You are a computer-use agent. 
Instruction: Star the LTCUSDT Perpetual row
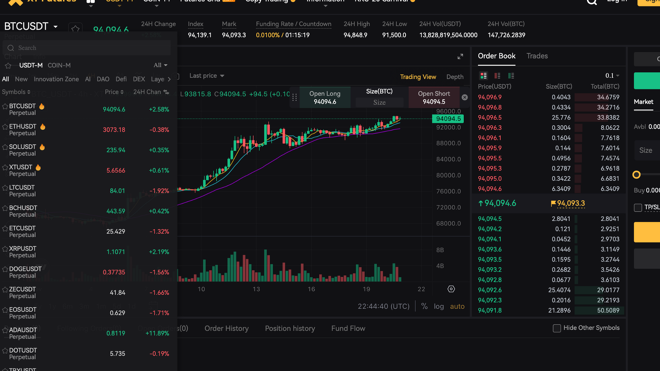click(x=5, y=188)
